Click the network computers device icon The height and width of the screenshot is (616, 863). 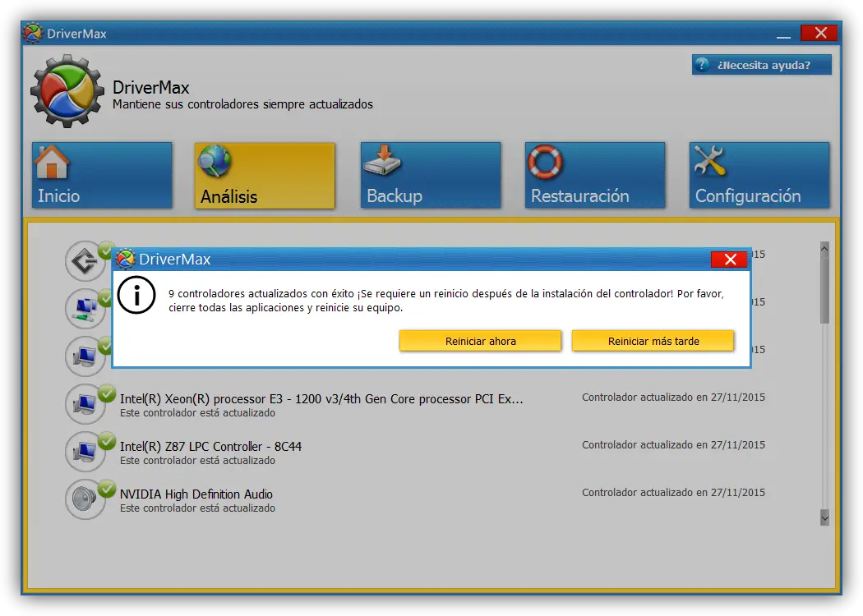coord(85,309)
